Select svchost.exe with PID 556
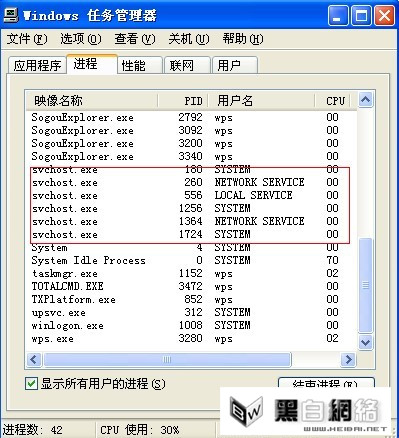 point(192,195)
